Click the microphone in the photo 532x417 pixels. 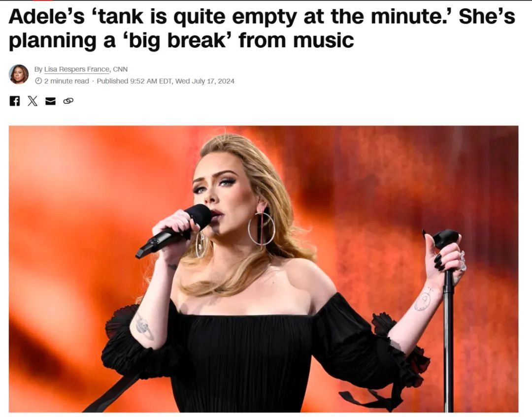(173, 230)
